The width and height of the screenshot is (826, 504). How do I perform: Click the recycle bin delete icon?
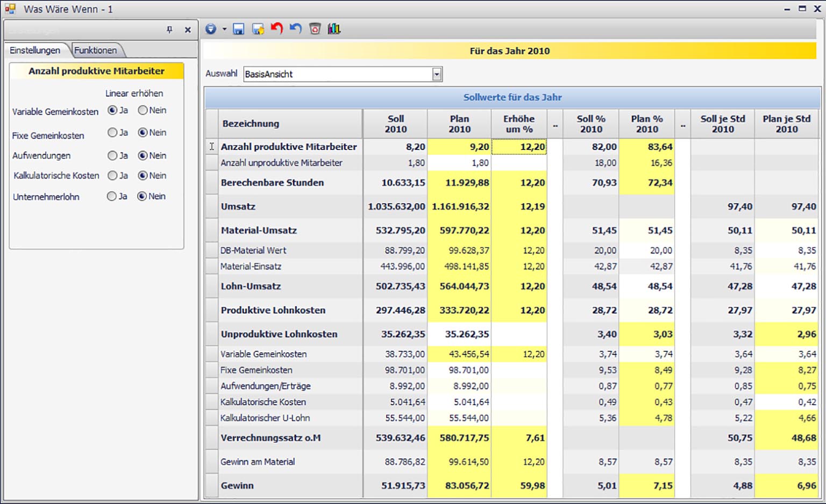[315, 29]
